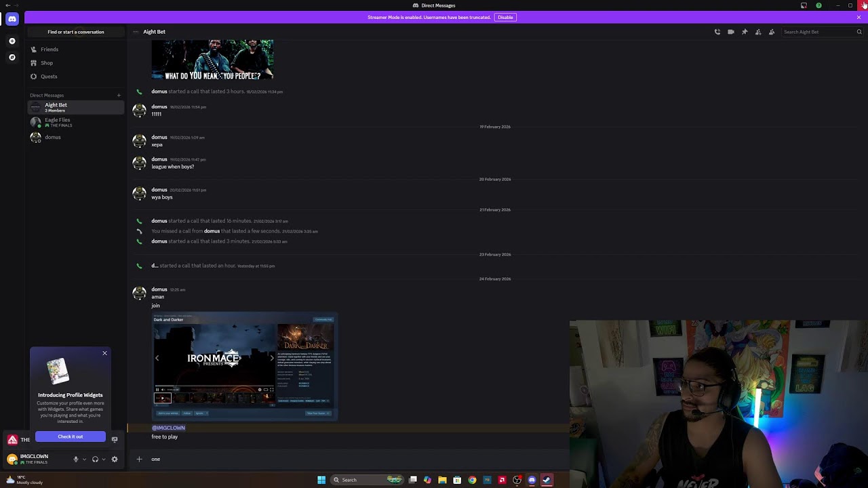This screenshot has width=868, height=488.
Task: Click the Windows taskbar Search box
Action: click(x=367, y=480)
